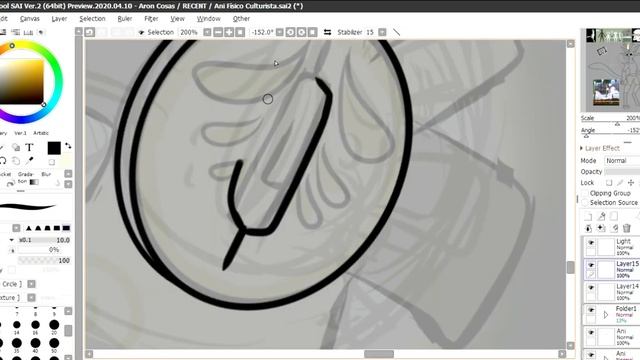Open the View menu
This screenshot has width=640, height=360.
tap(177, 19)
